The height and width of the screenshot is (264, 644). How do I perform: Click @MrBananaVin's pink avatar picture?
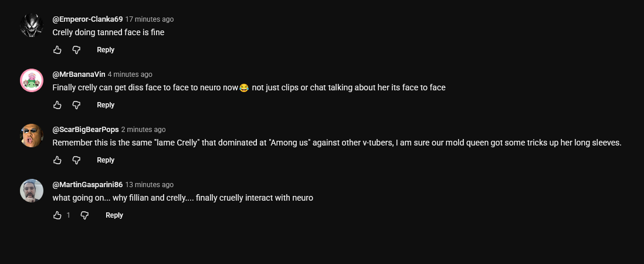point(32,80)
